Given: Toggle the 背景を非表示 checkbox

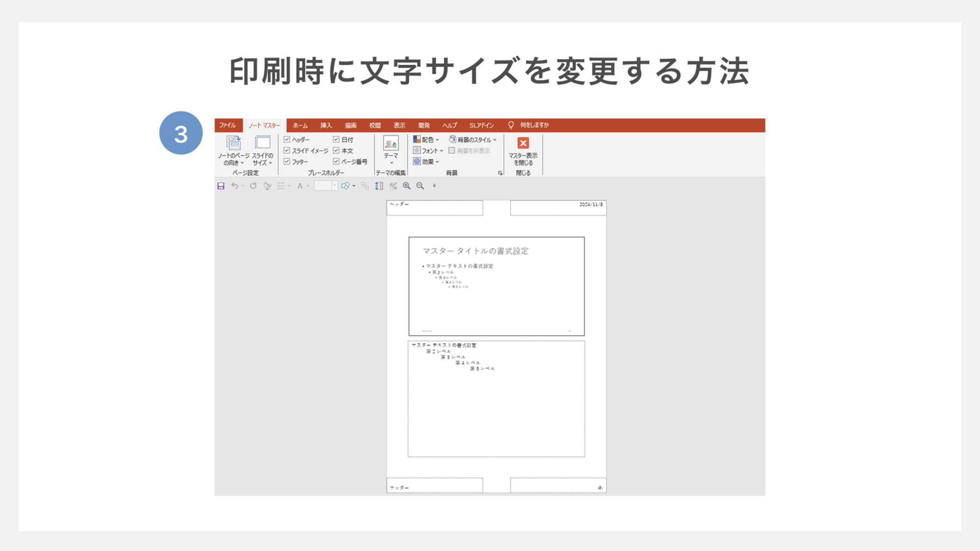Looking at the screenshot, I should tap(451, 150).
